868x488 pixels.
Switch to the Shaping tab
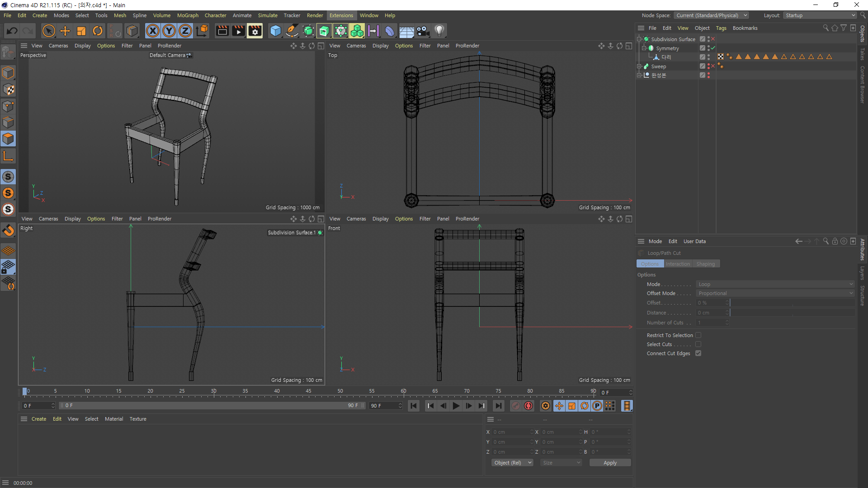point(705,264)
